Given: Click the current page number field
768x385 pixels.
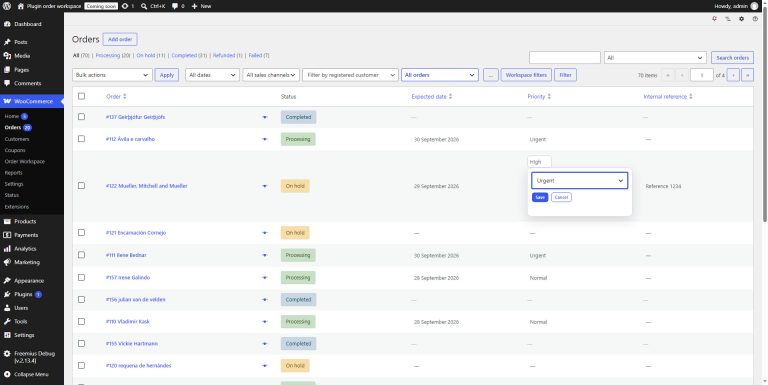Looking at the screenshot, I should [702, 75].
